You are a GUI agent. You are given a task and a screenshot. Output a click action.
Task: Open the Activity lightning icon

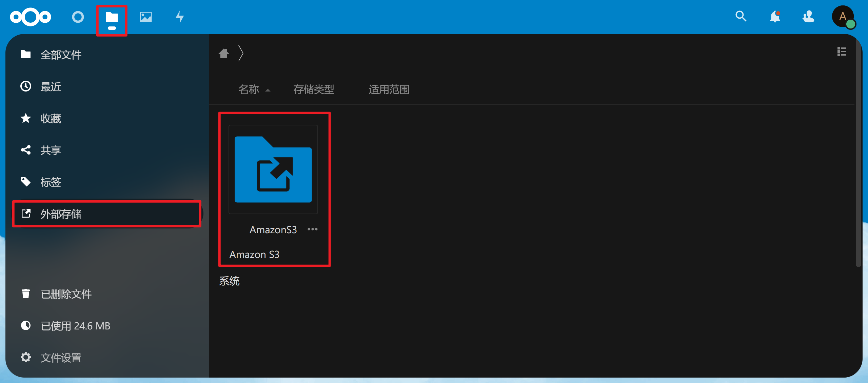pyautogui.click(x=180, y=17)
